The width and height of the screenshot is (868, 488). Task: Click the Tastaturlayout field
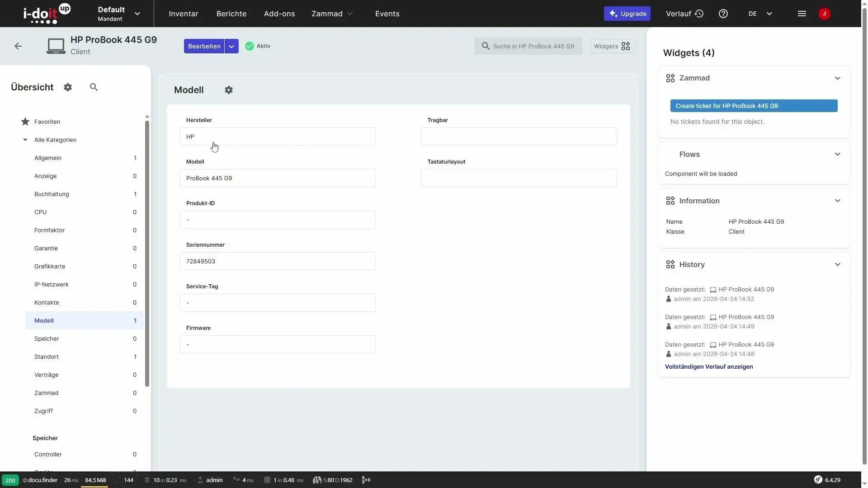[519, 178]
